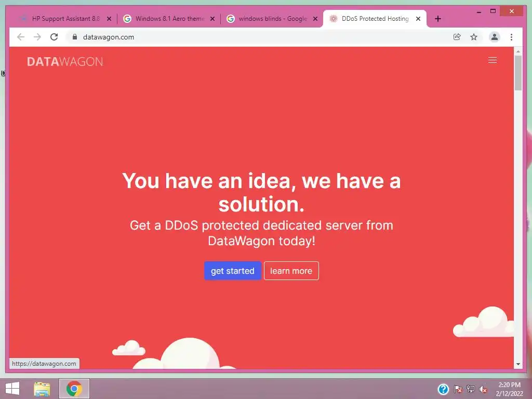
Task: Click the scrollbar down arrow
Action: pos(518,364)
